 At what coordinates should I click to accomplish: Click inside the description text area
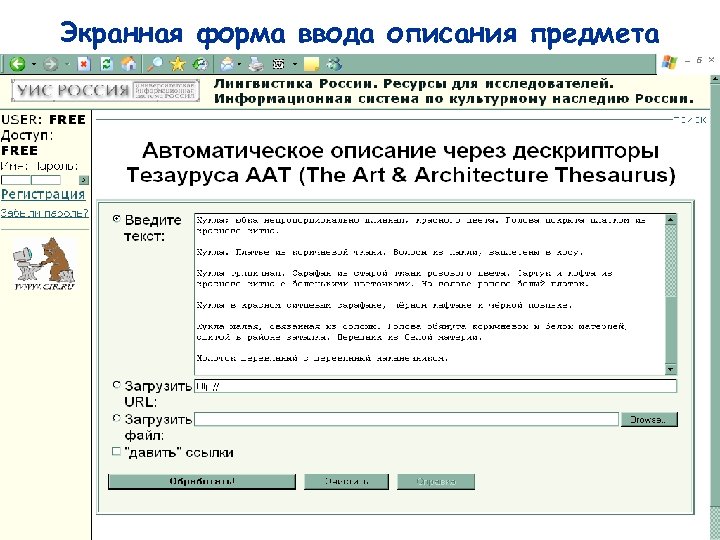pos(430,294)
